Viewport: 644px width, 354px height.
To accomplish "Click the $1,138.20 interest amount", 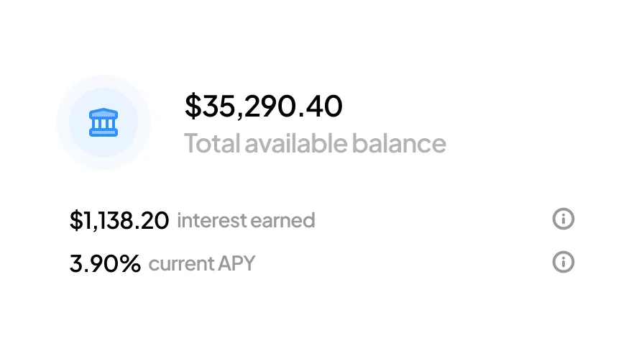I will click(119, 220).
